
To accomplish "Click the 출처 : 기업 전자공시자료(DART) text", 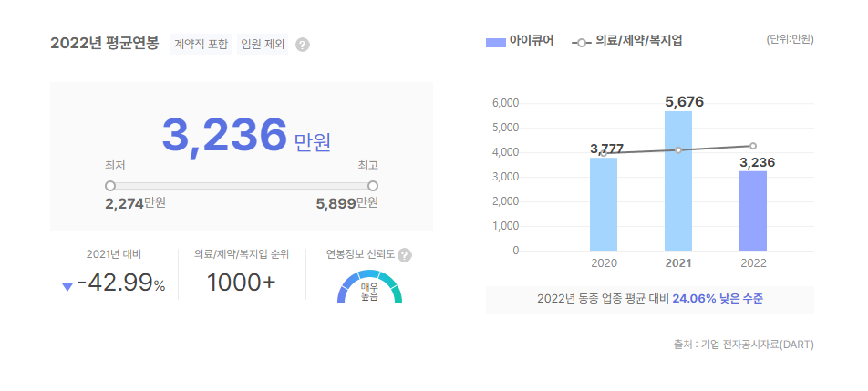I will (743, 344).
